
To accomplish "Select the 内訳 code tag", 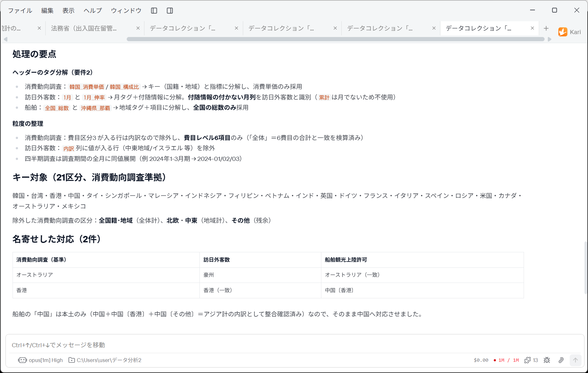I will (69, 149).
